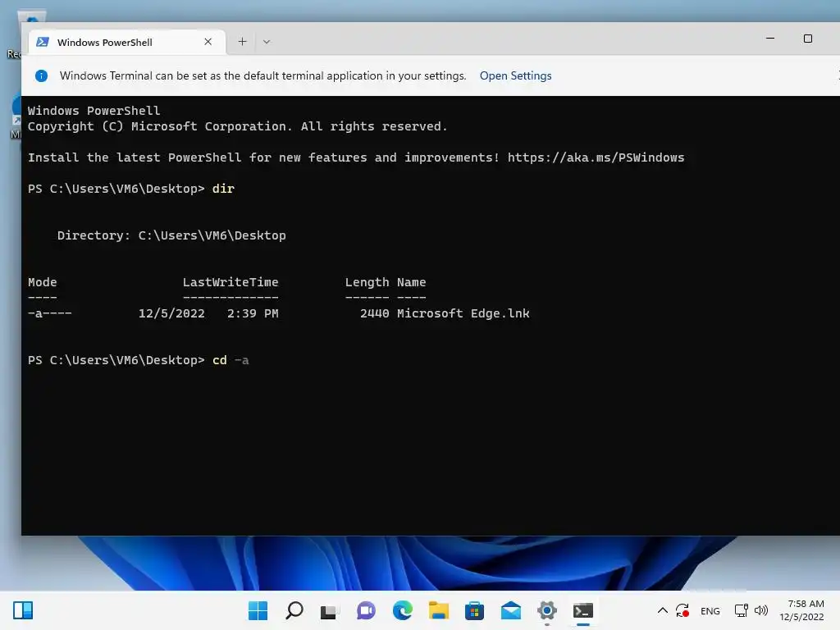Click the PowerShell icon in tab
840x630 pixels.
(43, 42)
